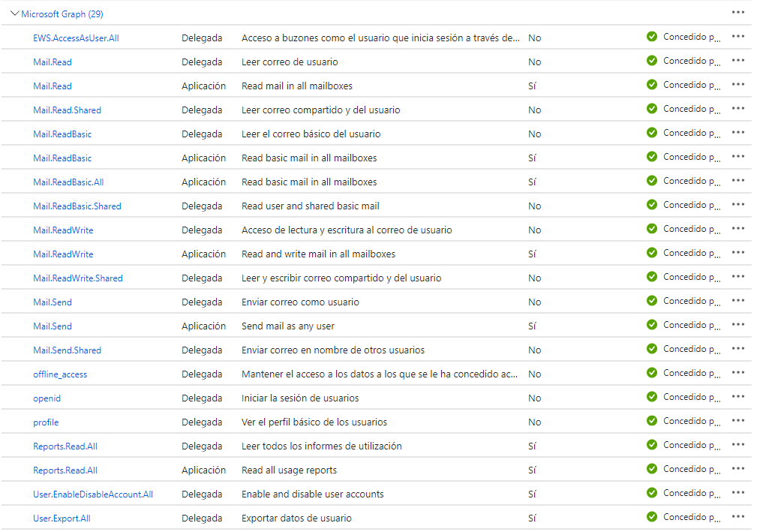Viewport: 763px width, 532px height.
Task: Click green granted checkmark in profile row
Action: tap(652, 420)
